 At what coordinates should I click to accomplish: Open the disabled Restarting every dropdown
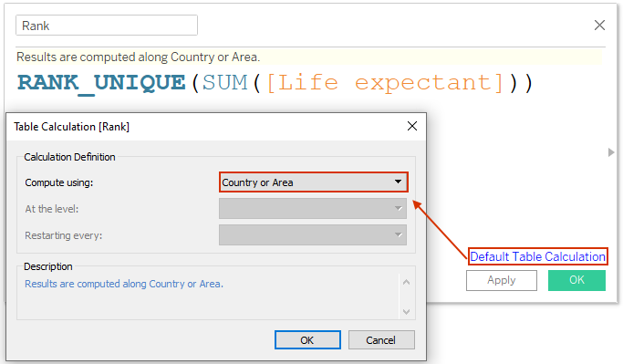(313, 234)
